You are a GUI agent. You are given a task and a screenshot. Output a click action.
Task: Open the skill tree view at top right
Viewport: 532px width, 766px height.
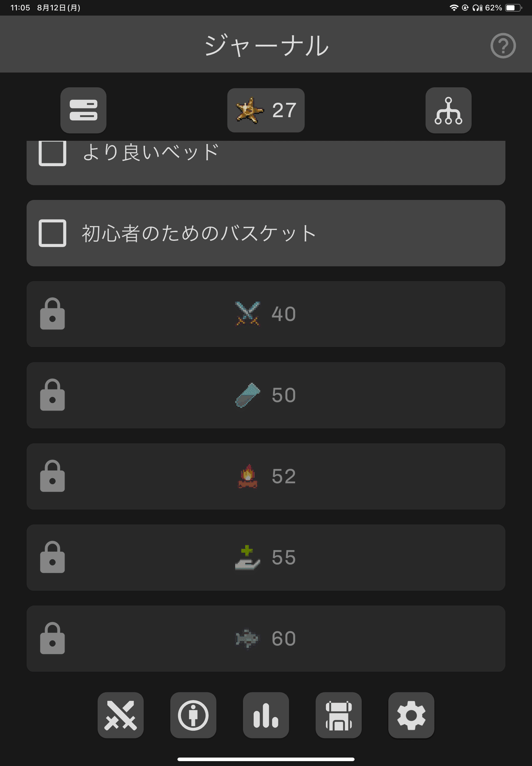point(448,110)
